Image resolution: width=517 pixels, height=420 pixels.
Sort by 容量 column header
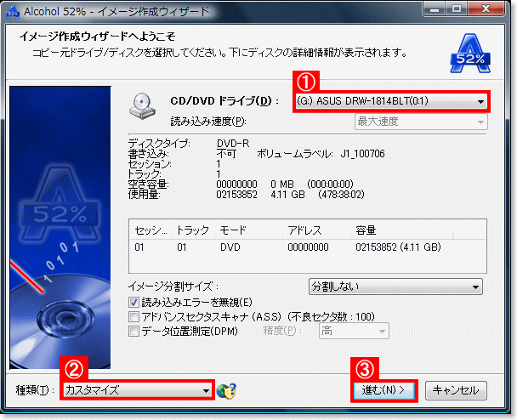coord(402,230)
